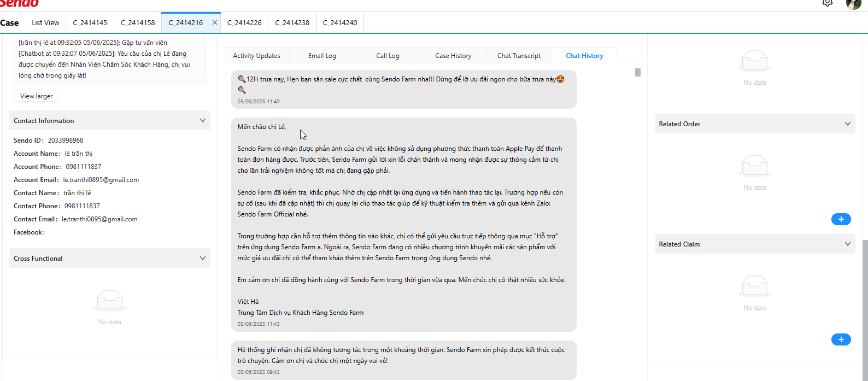Collapse the Related Claim panel
Viewport: 868px width, 381px height.
tap(848, 244)
